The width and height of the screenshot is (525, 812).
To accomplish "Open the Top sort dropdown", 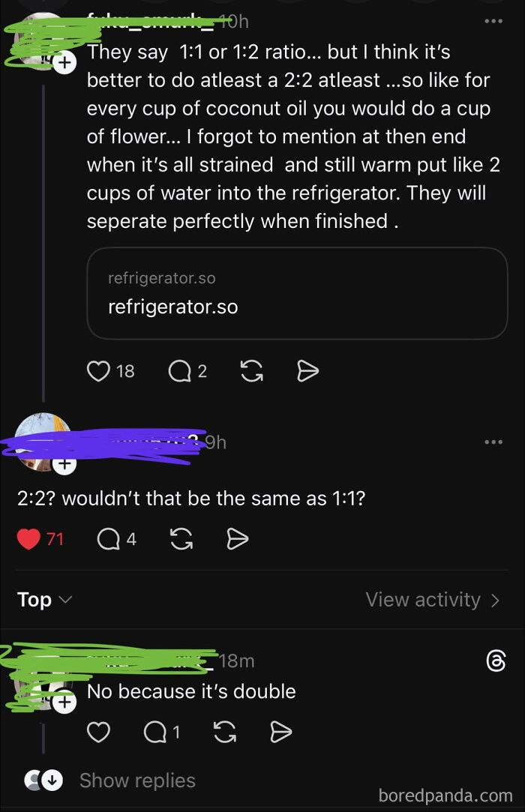I will [x=44, y=600].
